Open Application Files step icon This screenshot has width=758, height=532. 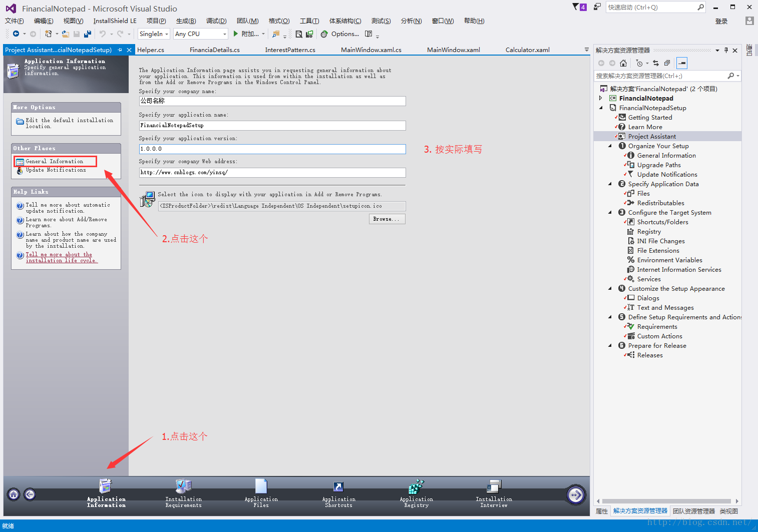pyautogui.click(x=261, y=486)
